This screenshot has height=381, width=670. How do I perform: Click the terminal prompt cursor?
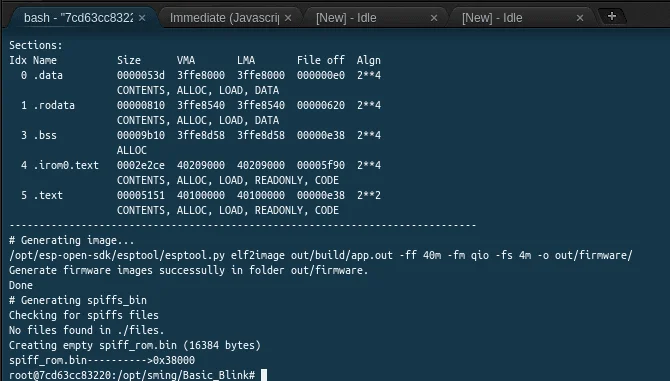(x=264, y=375)
